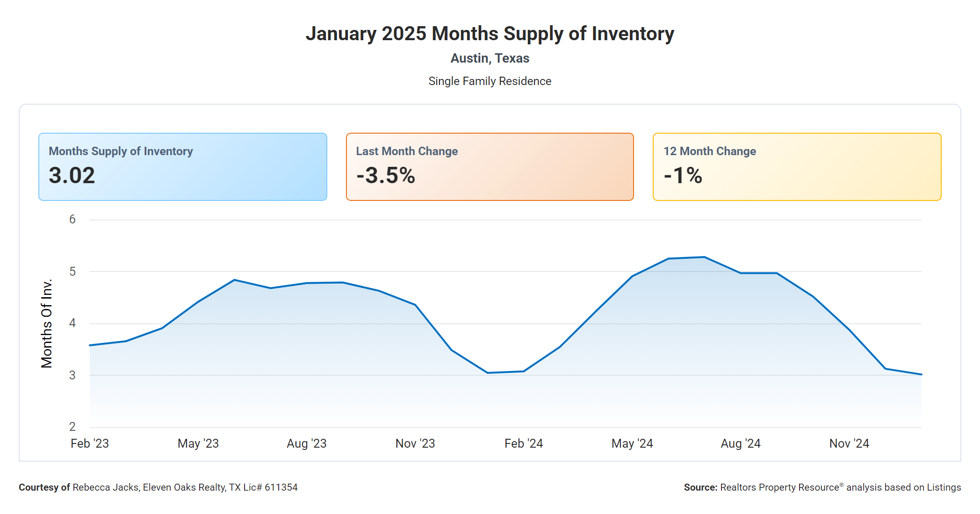Image resolution: width=980 pixels, height=514 pixels.
Task: Click the Months Supply of Inventory card
Action: [x=182, y=167]
